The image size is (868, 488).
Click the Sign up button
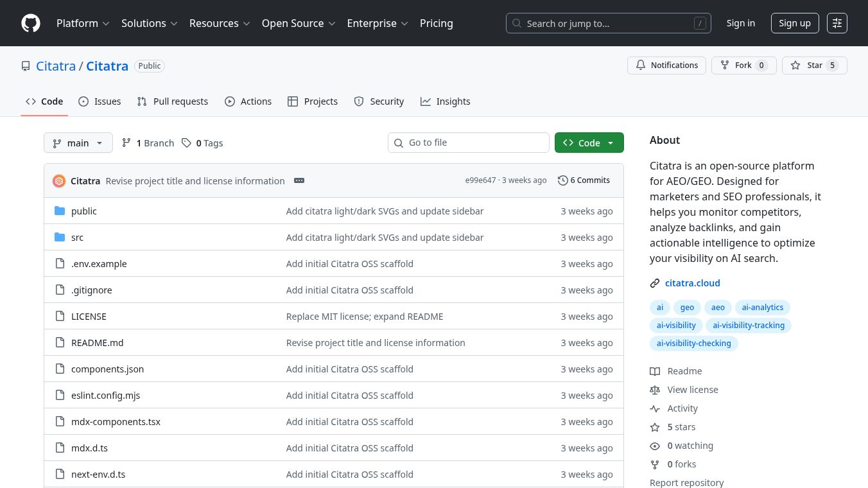pyautogui.click(x=794, y=23)
